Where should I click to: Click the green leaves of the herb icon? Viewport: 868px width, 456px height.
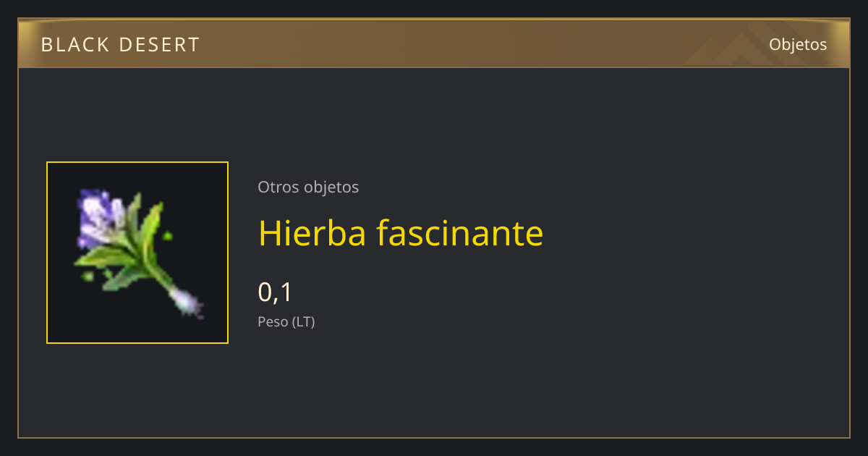(134, 246)
